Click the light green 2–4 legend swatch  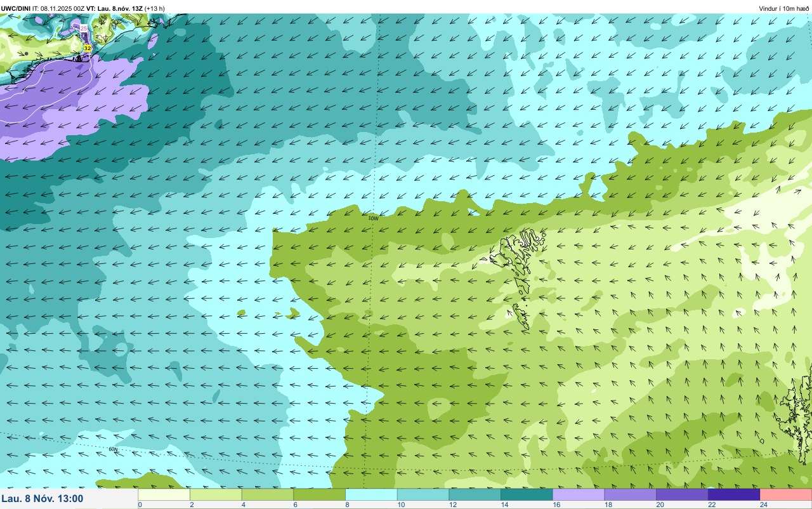tap(216, 494)
